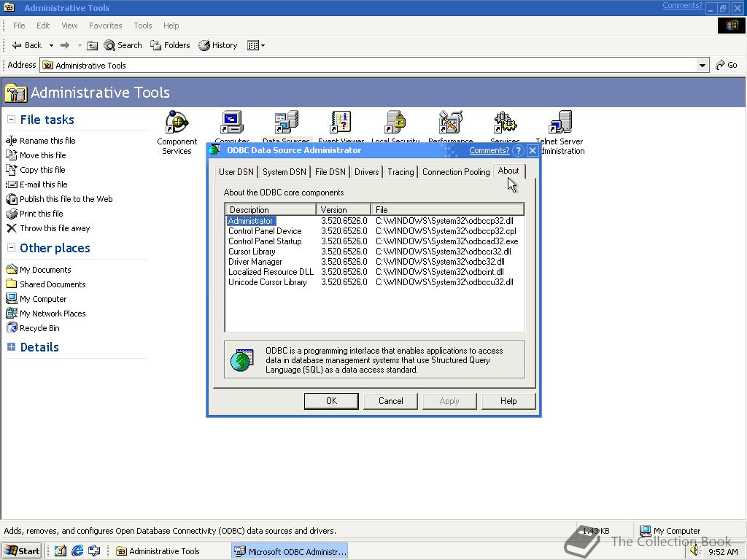Click the Up folder toolbar icon

(x=93, y=45)
